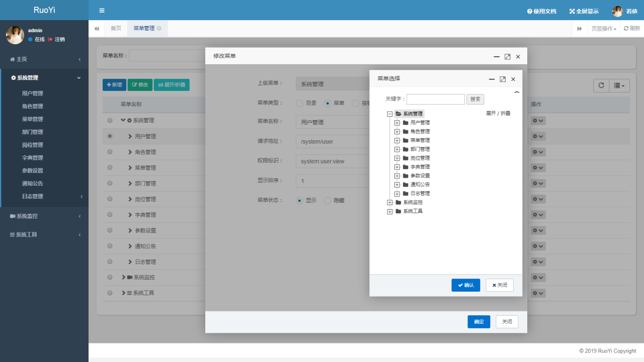Open the gear action menu for 角色管理 row

point(538,152)
